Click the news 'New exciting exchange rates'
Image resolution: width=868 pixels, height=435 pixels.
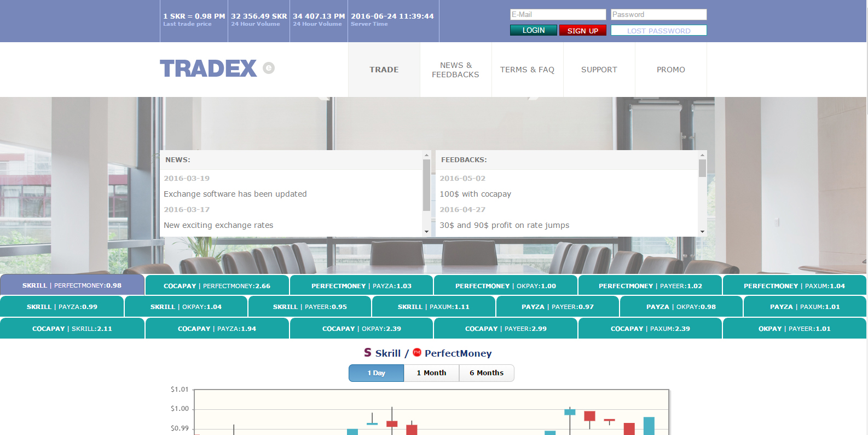(x=218, y=225)
